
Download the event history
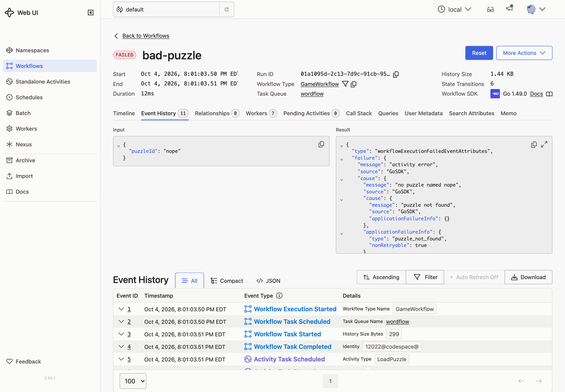click(528, 277)
